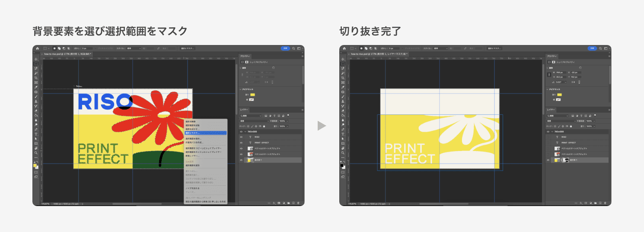The width and height of the screenshot is (644, 232).
Task: Select the Zoom tool in left window
Action: tap(36, 153)
